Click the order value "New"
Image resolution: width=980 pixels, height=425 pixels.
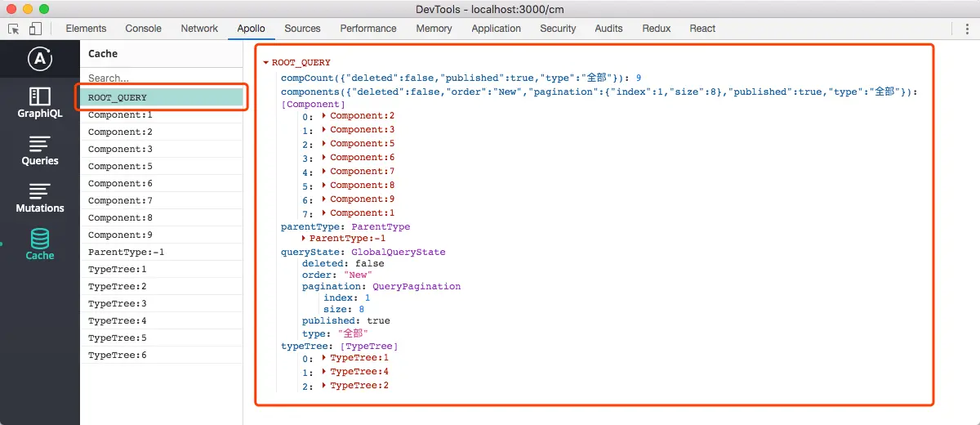(x=357, y=275)
